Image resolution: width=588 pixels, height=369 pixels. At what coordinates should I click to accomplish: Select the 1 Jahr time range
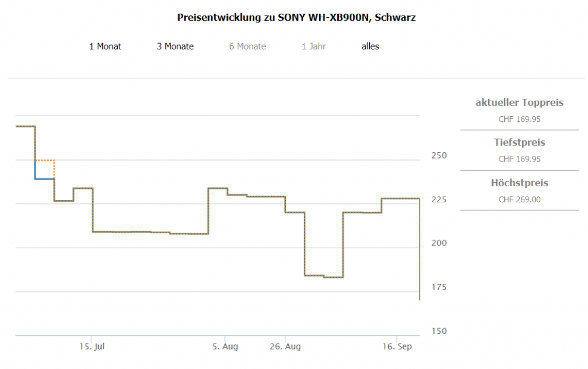point(314,47)
